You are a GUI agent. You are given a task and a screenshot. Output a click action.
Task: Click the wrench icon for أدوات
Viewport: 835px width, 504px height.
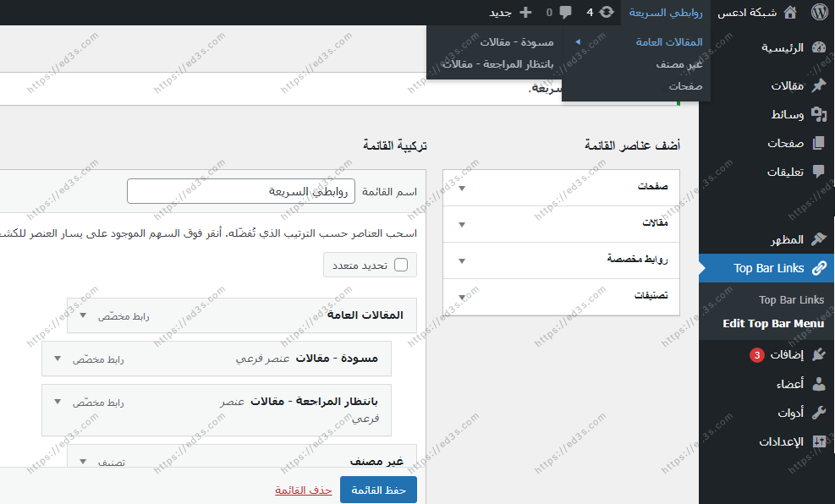pyautogui.click(x=818, y=412)
